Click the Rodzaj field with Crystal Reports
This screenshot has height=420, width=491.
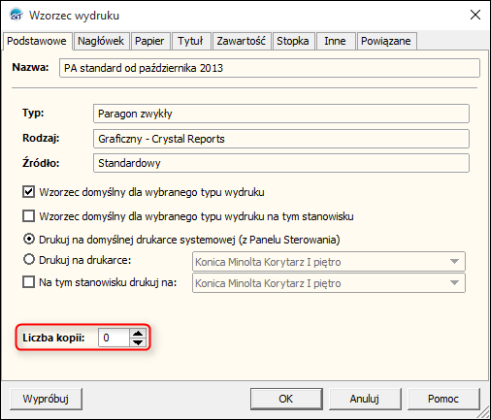[x=281, y=139]
